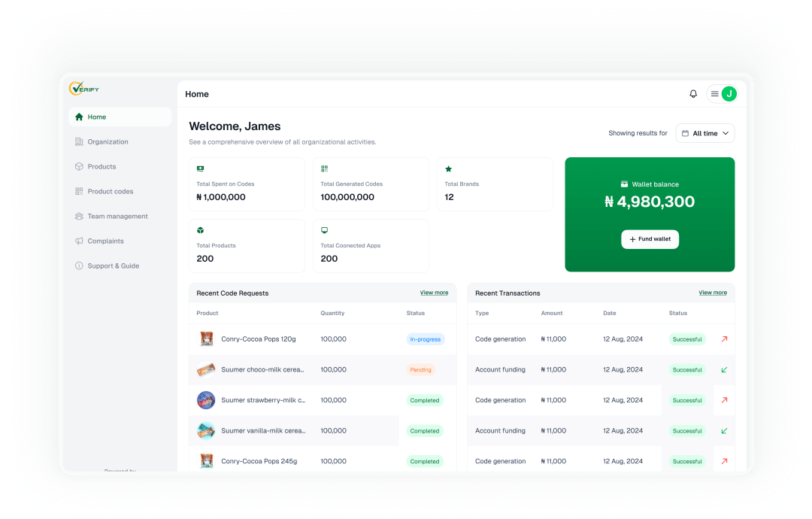Click View more under Recent Code Requests

[434, 293]
